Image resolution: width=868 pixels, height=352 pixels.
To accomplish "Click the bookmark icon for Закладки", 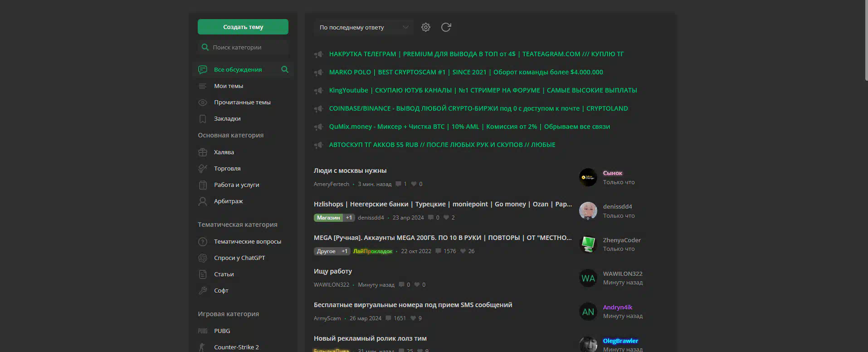I will 203,119.
